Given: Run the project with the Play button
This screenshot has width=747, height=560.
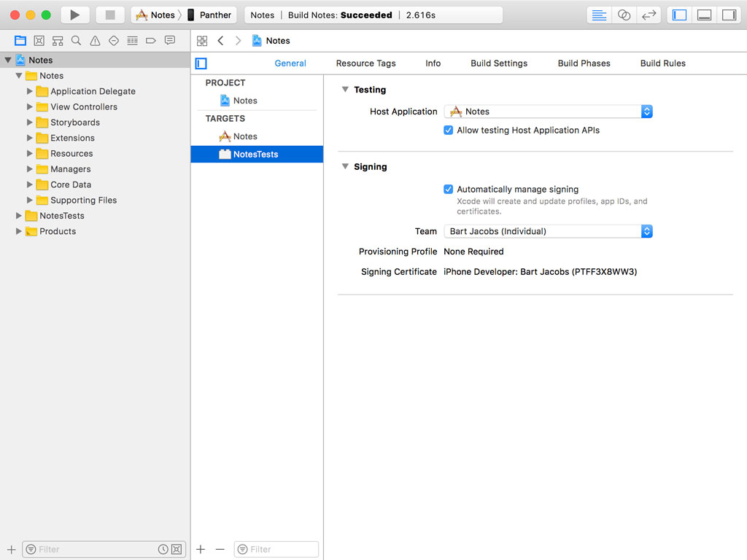Looking at the screenshot, I should [x=75, y=15].
